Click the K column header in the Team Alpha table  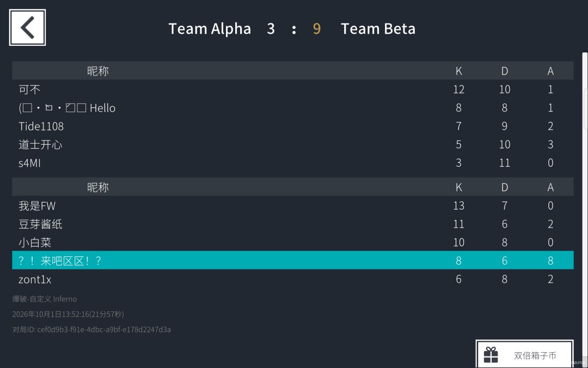(x=458, y=71)
